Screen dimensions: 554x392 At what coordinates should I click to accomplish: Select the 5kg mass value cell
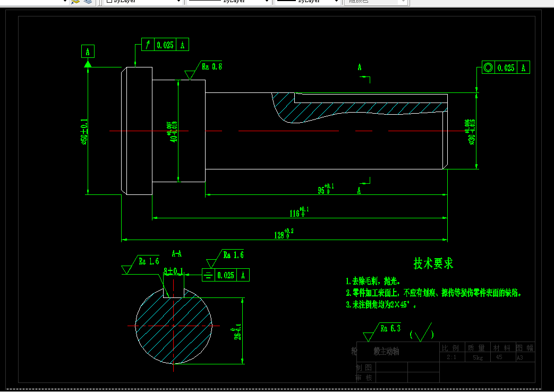pos(478,357)
